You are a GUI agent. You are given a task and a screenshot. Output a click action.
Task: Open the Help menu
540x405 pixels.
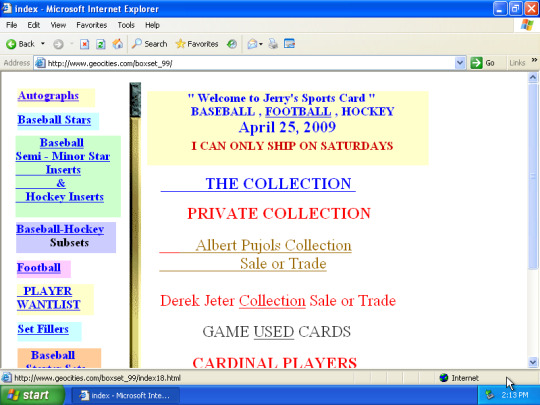(152, 25)
